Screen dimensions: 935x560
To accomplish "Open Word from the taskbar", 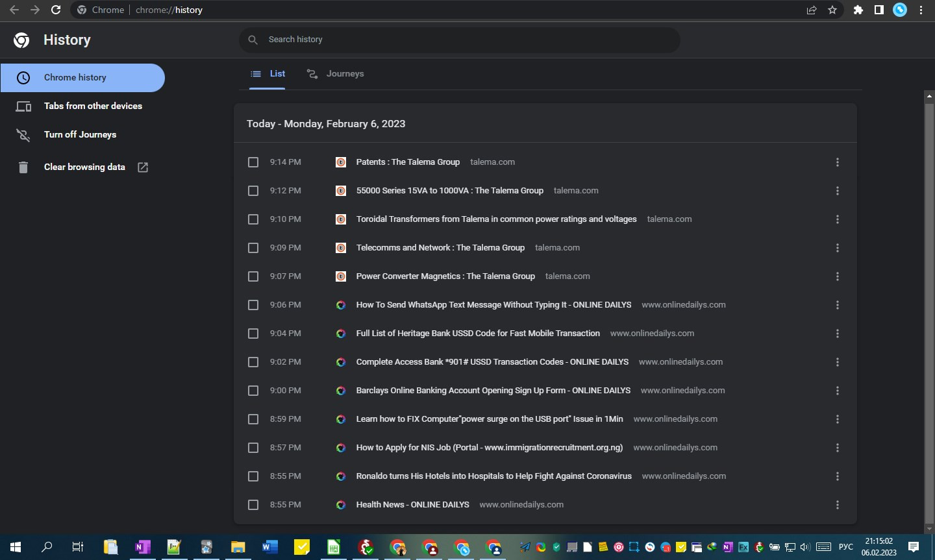I will (269, 547).
